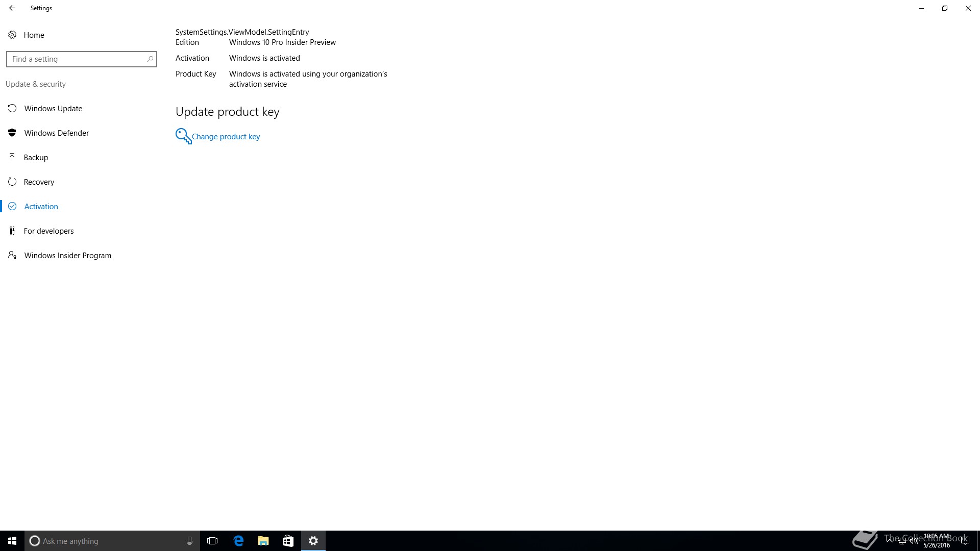Go to Recovery settings

point(39,182)
